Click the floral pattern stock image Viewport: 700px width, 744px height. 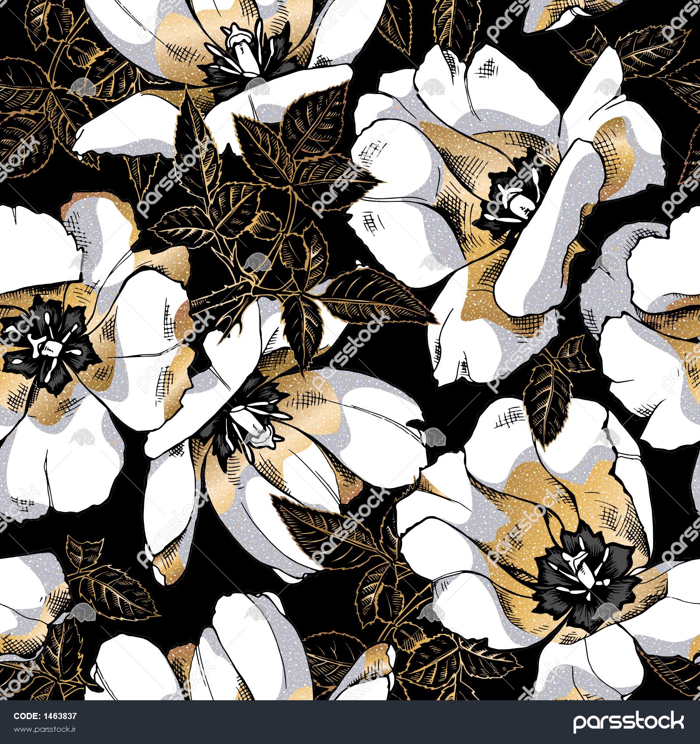(x=350, y=350)
